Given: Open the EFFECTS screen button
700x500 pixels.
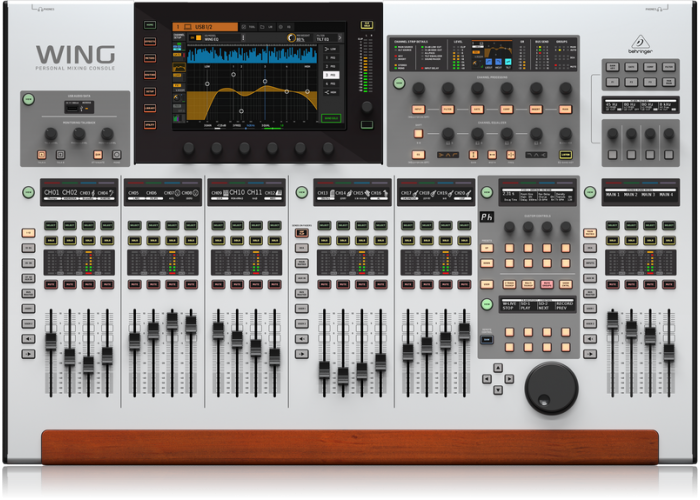Looking at the screenshot, I should (x=150, y=42).
